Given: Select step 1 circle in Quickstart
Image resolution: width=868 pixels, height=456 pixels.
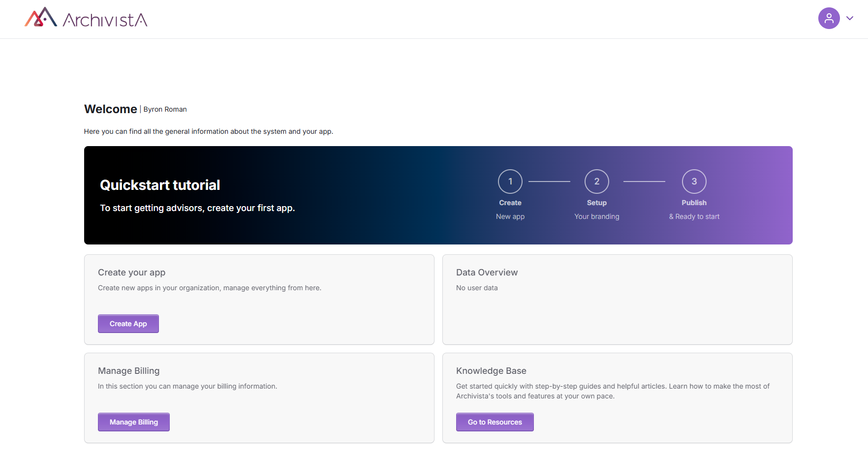Looking at the screenshot, I should point(510,182).
